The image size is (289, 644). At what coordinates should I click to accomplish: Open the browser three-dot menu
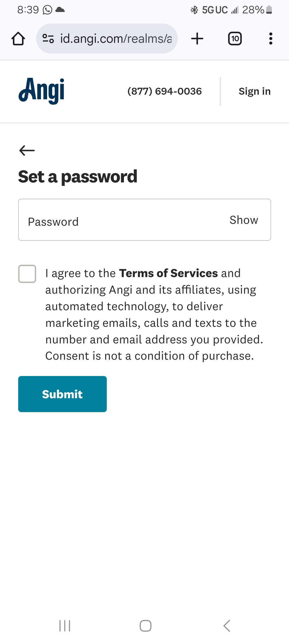tap(271, 39)
